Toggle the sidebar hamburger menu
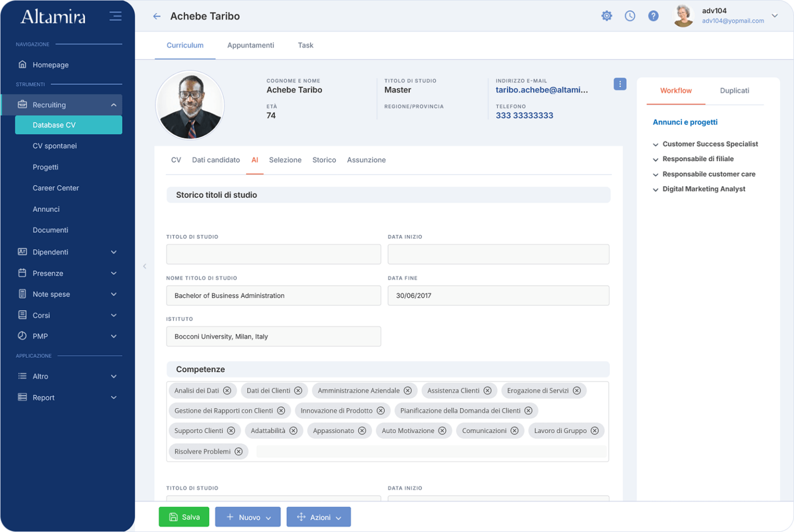This screenshot has height=532, width=794. click(x=115, y=16)
